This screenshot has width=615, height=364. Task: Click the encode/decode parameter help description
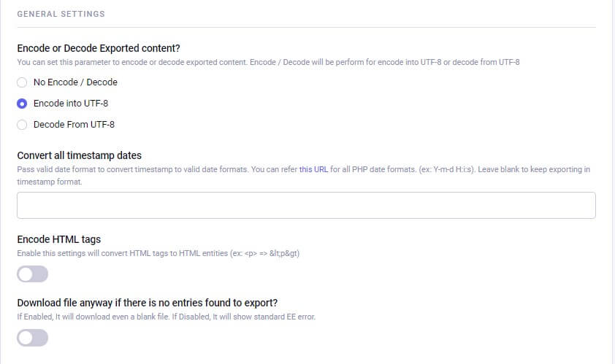pos(268,63)
